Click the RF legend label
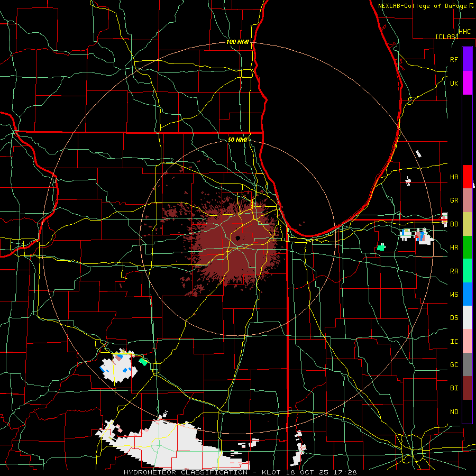Image resolution: width=476 pixels, height=476 pixels. click(x=454, y=59)
